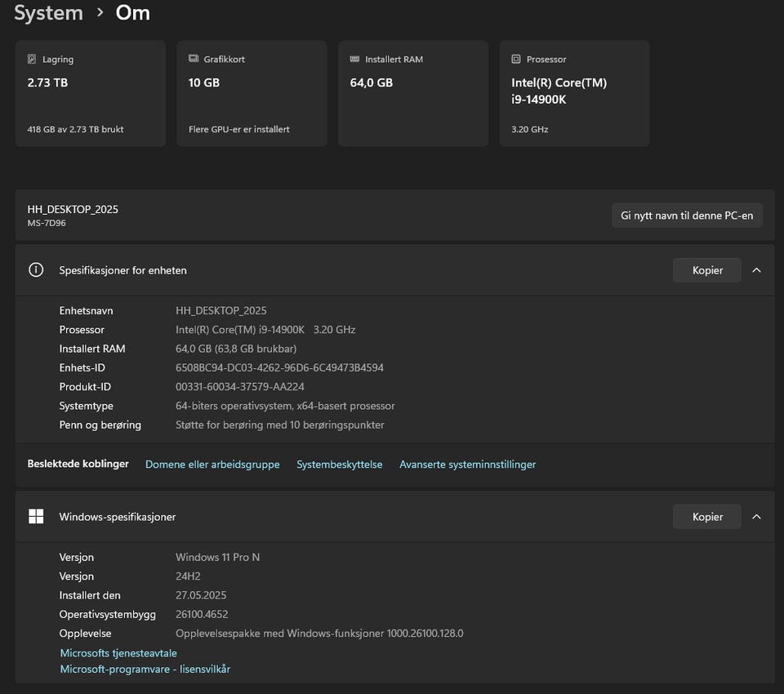Navigate back to System in breadcrumb

(x=48, y=13)
